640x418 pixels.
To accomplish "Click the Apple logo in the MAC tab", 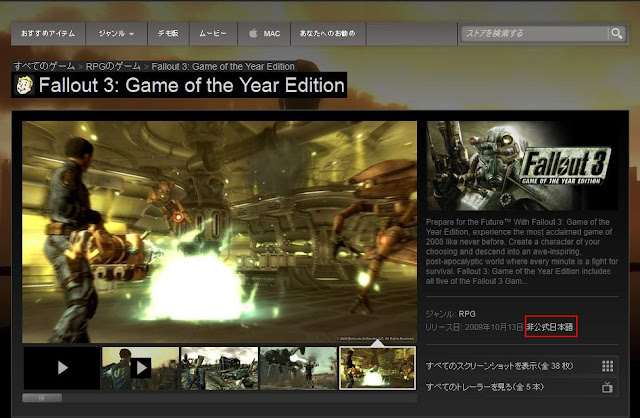I will pos(253,33).
